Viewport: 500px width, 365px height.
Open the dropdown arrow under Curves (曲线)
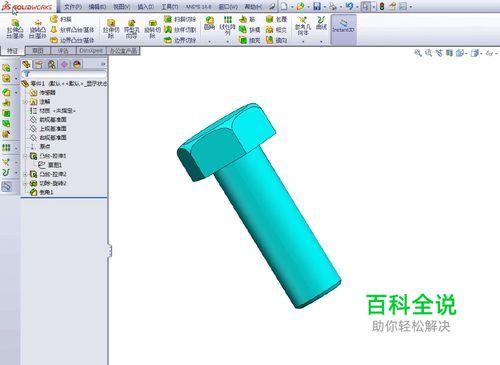click(321, 42)
